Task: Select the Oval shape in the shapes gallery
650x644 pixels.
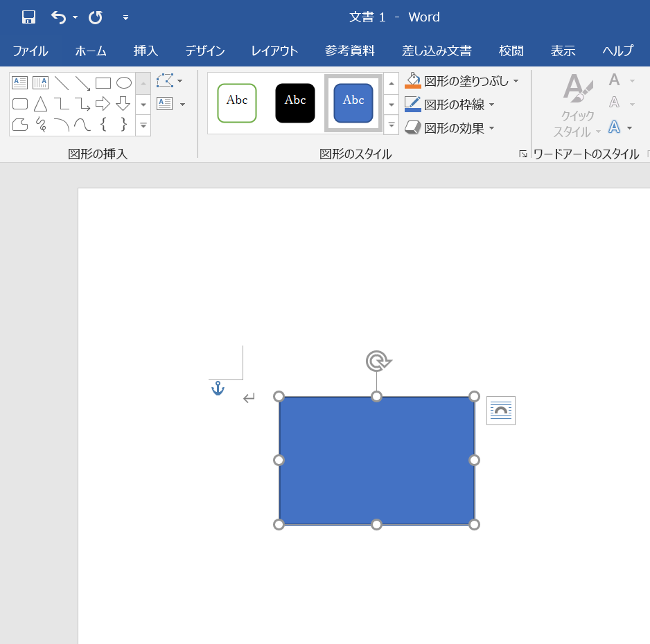Action: click(124, 83)
